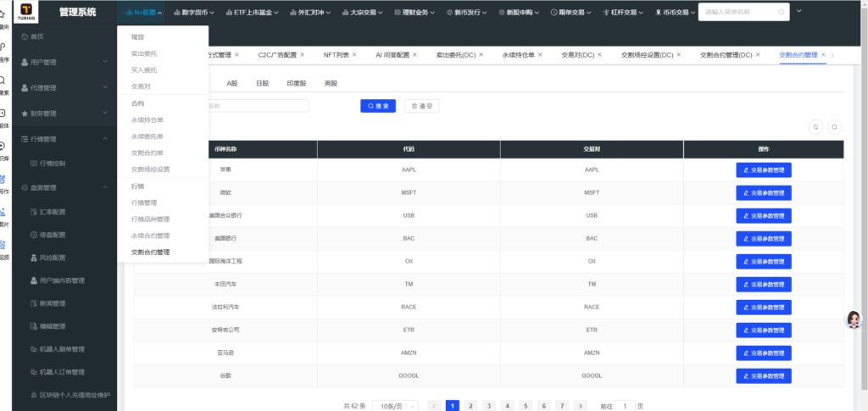This screenshot has height=411, width=868.
Task: Switch to the 印度股 market tab
Action: (296, 83)
